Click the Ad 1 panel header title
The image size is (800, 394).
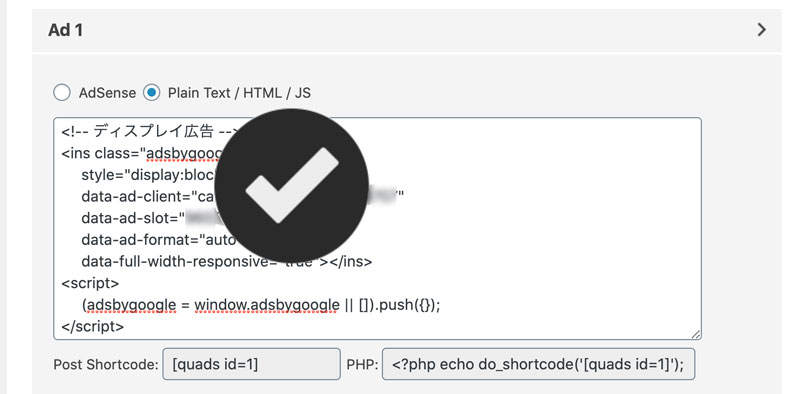click(65, 30)
